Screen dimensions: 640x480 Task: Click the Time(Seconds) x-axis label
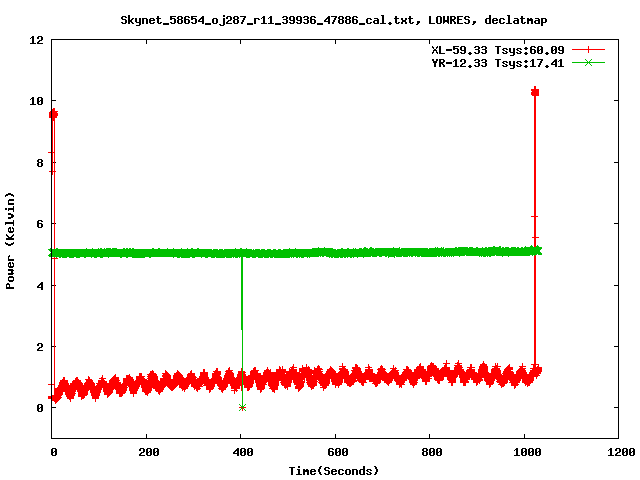tap(334, 471)
